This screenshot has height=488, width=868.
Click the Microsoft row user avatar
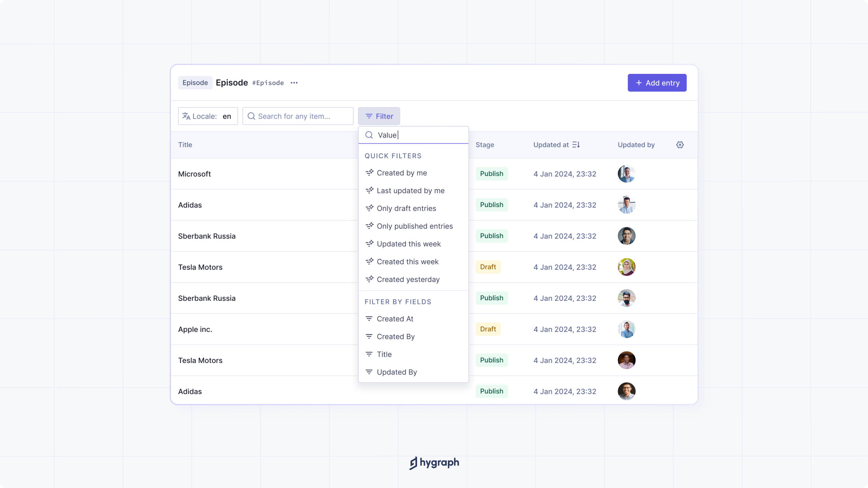(626, 174)
